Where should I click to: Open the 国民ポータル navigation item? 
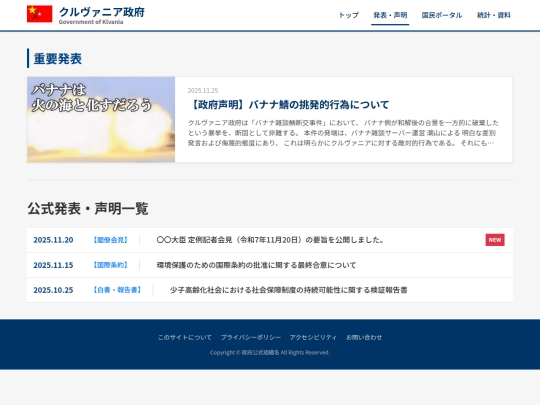(x=442, y=15)
